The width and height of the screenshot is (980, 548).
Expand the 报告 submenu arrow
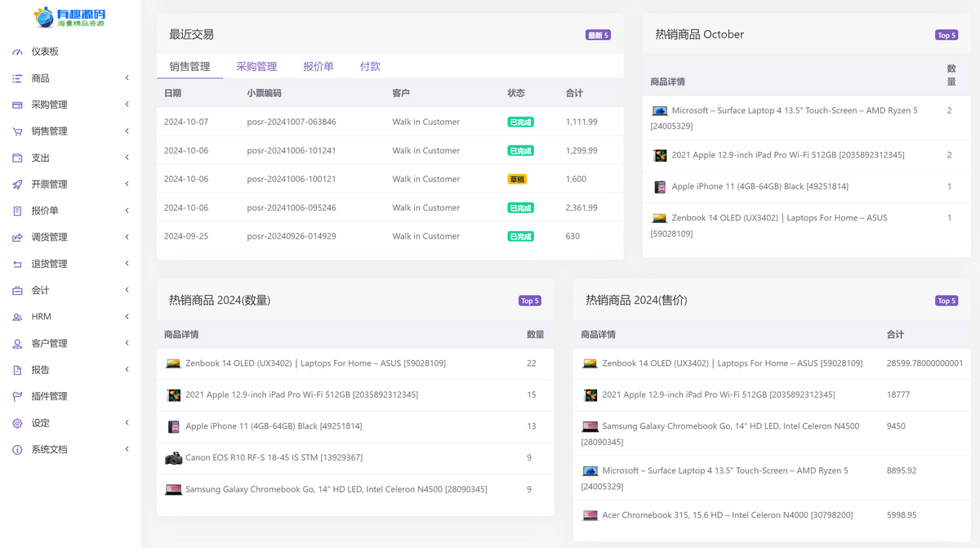[x=127, y=370]
